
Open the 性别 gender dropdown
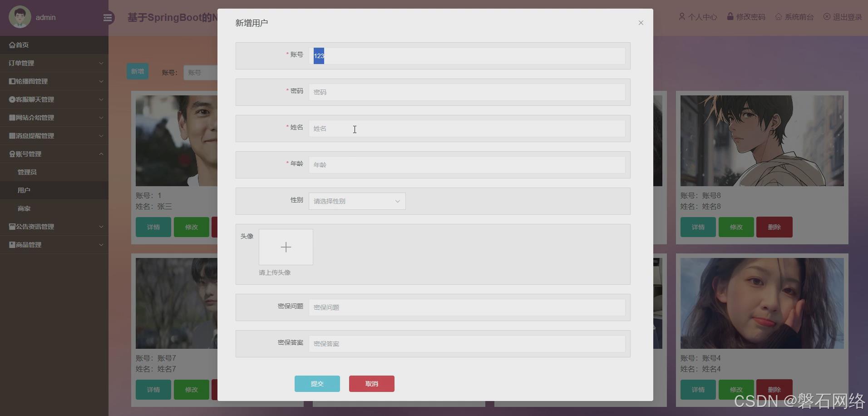click(x=356, y=201)
